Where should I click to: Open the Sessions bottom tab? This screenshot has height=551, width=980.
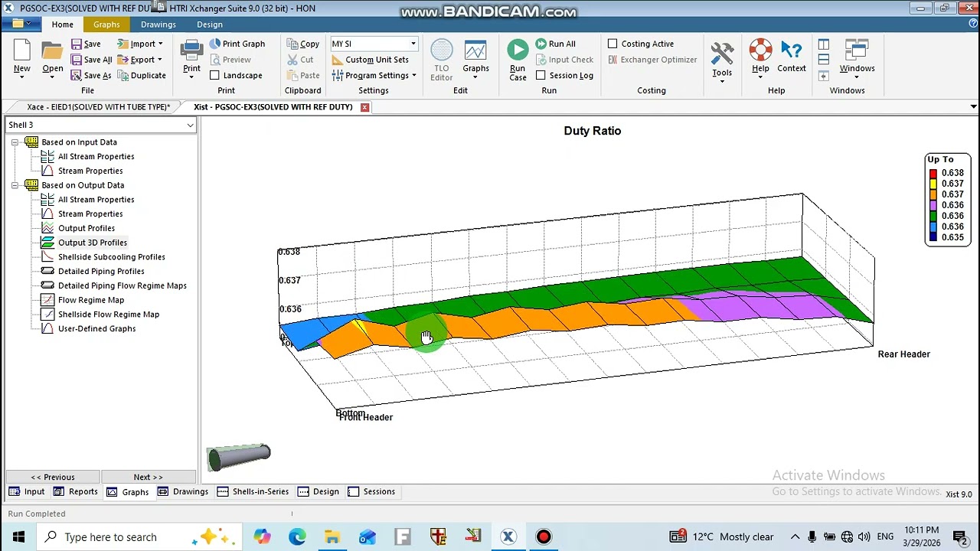371,492
